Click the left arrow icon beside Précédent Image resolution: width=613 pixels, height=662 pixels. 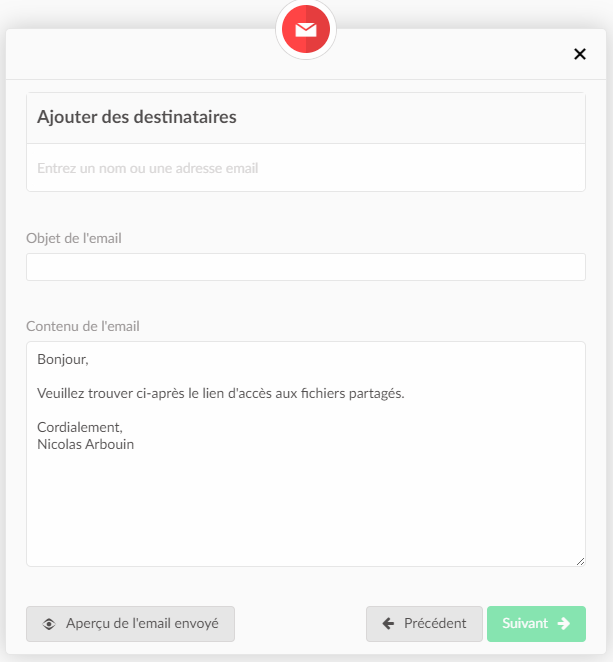388,624
